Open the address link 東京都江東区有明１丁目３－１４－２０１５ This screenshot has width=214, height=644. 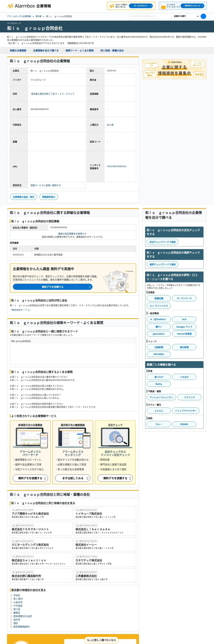[x=53, y=94]
